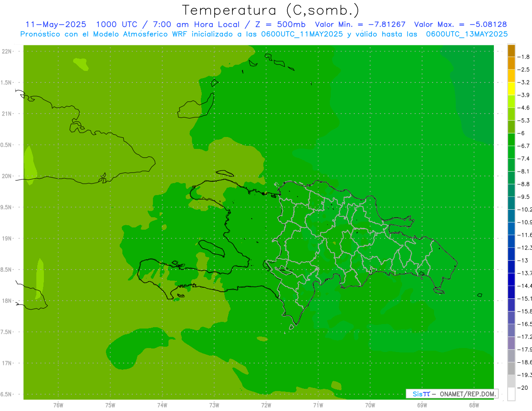Click the "1000 UTC" time text

(117, 24)
